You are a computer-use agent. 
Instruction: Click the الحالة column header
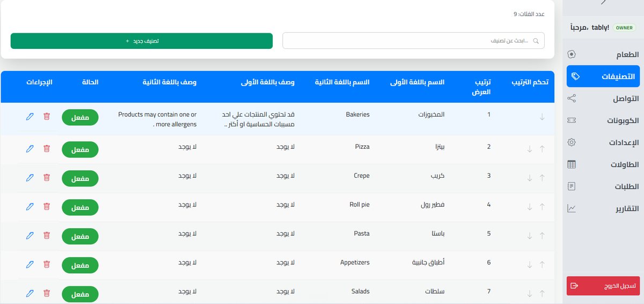(90, 82)
